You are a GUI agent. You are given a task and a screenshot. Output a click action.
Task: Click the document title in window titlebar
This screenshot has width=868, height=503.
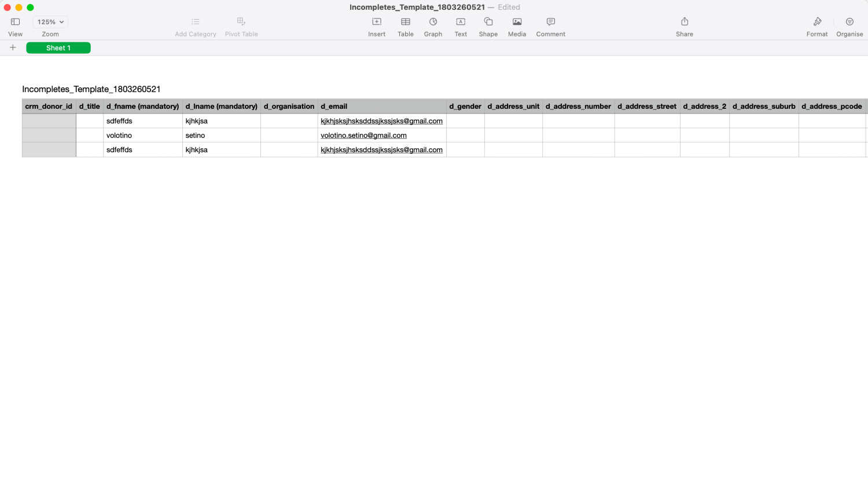[x=417, y=7]
